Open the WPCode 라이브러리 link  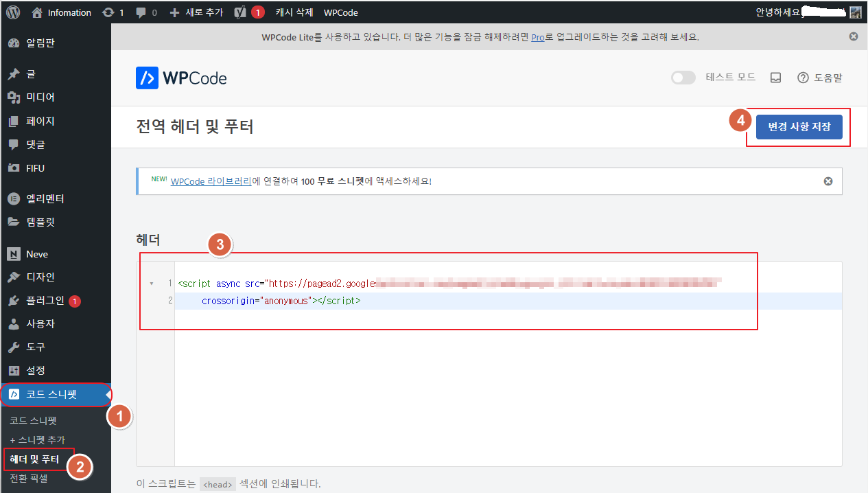[x=211, y=181]
